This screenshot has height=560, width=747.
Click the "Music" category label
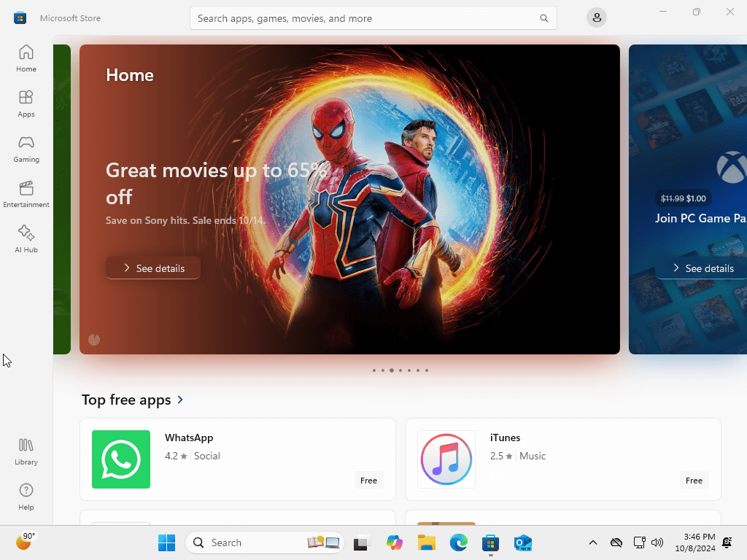point(533,456)
